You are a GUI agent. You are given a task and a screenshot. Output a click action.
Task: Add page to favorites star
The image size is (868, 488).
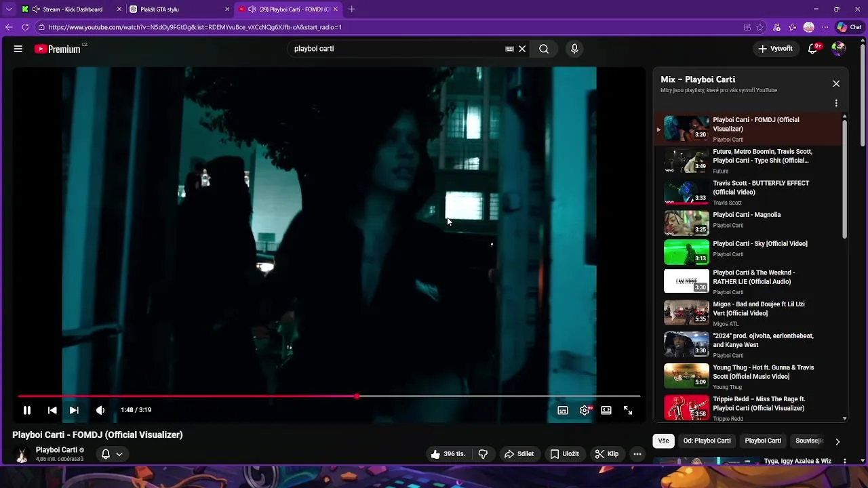[x=760, y=27]
